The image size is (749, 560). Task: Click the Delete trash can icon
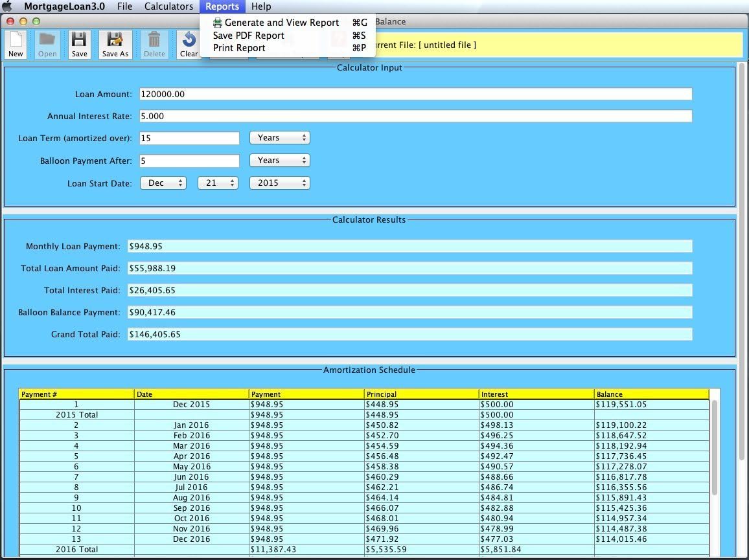[154, 45]
